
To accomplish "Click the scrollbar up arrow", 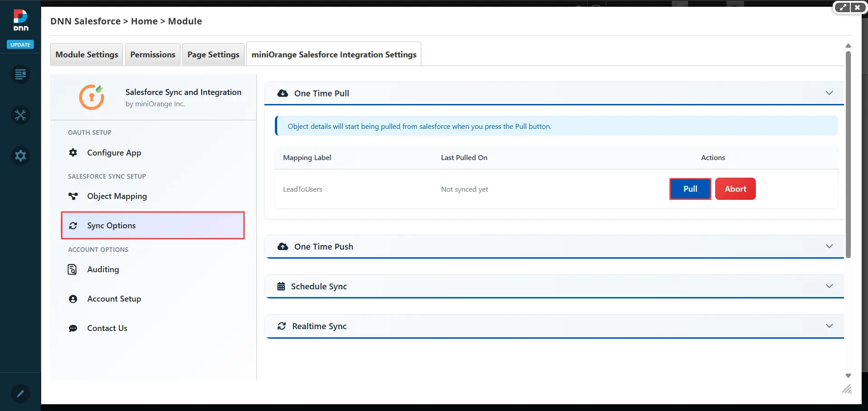I will [848, 46].
